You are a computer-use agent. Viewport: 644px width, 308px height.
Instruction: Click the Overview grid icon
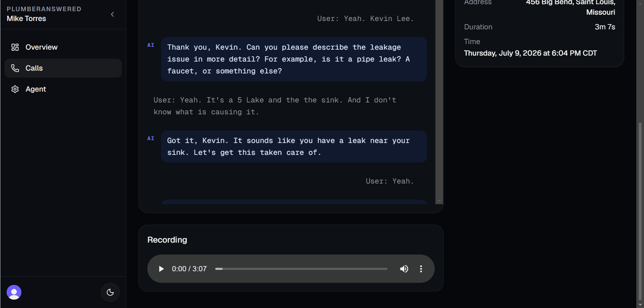[x=15, y=47]
